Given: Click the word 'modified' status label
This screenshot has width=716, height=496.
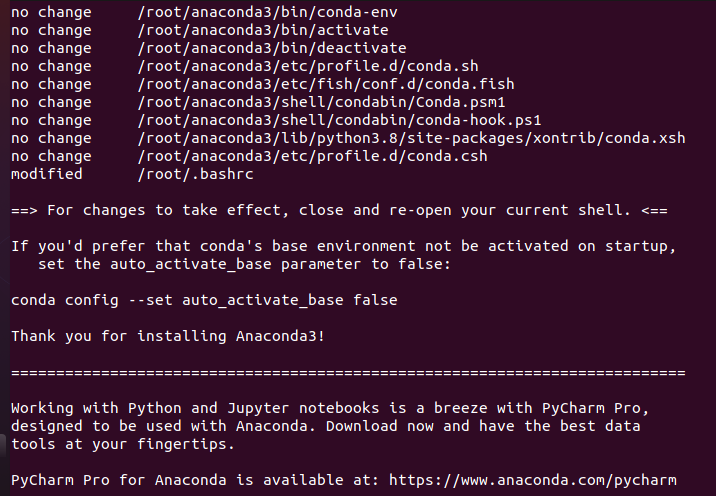Looking at the screenshot, I should pos(47,174).
